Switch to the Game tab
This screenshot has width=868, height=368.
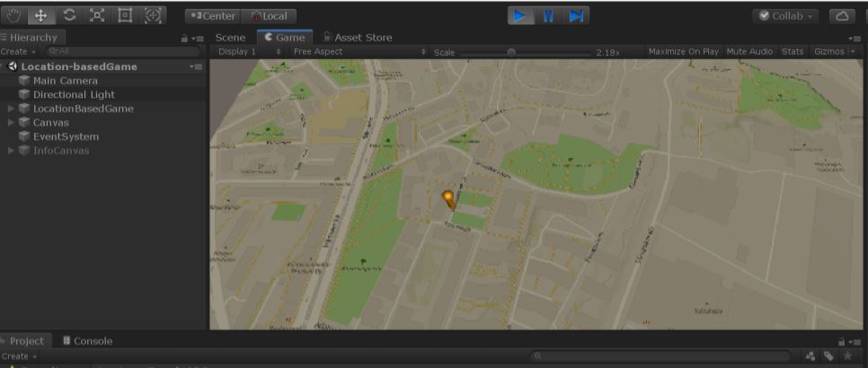pyautogui.click(x=285, y=38)
